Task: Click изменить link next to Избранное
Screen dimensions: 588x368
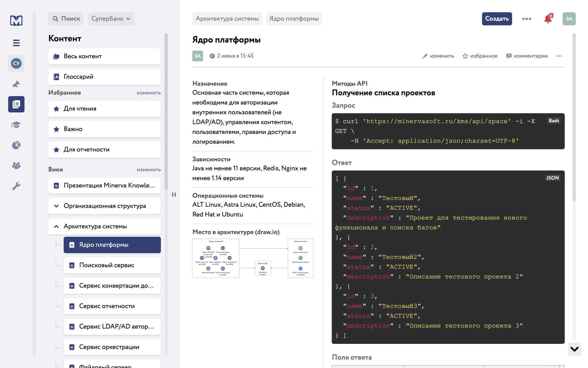Action: pyautogui.click(x=148, y=93)
